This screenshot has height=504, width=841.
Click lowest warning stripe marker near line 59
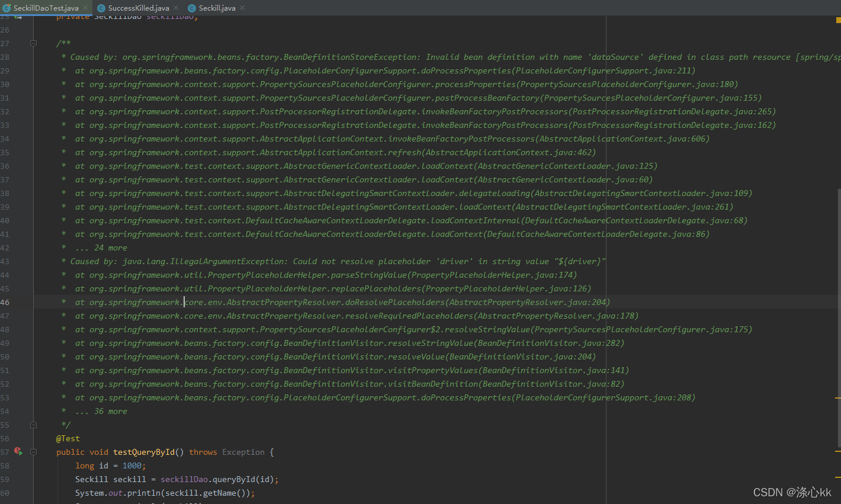[x=838, y=477]
